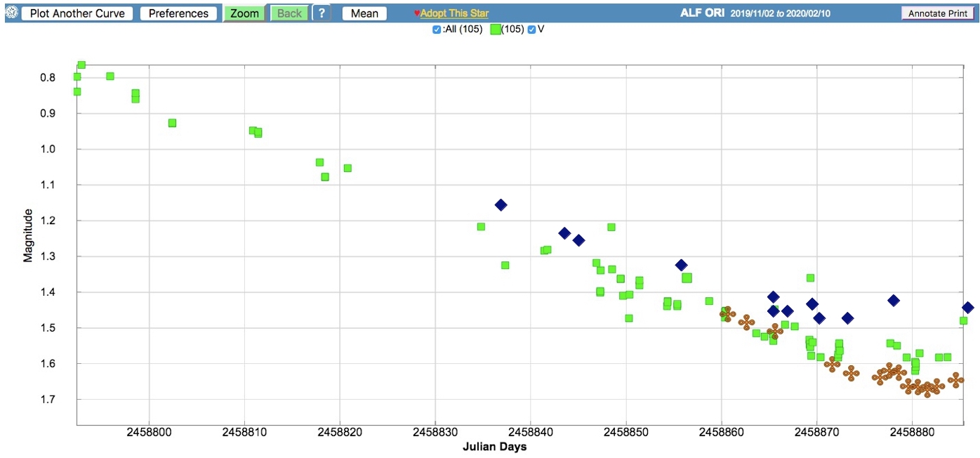Click the ALF ORI star title
The image size is (980, 458).
pyautogui.click(x=702, y=13)
